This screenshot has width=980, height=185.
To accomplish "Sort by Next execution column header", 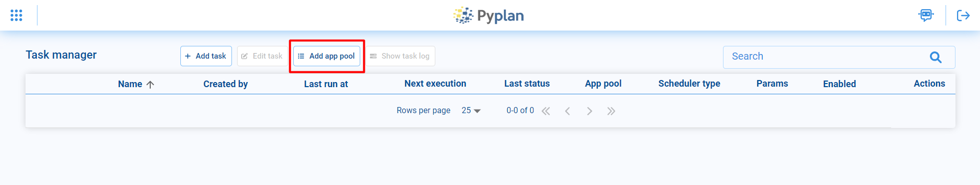I will [435, 84].
